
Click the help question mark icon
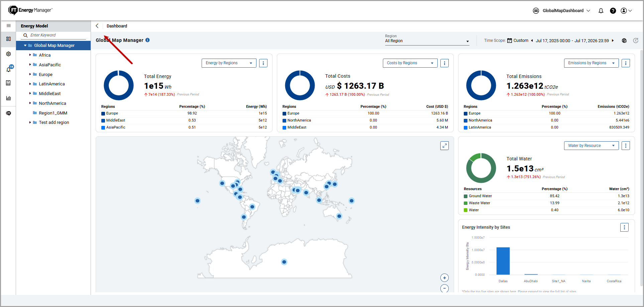pos(613,11)
